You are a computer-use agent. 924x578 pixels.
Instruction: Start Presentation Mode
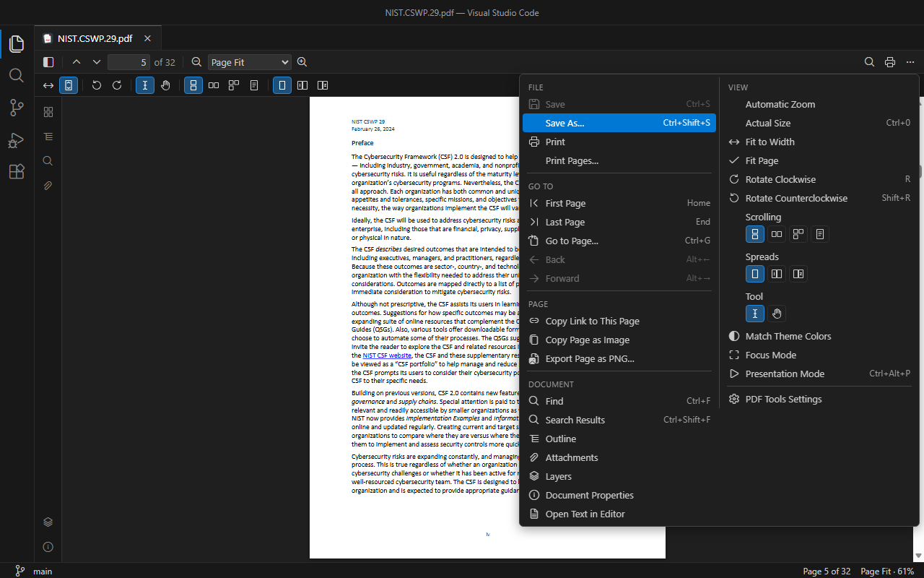[x=820, y=374]
